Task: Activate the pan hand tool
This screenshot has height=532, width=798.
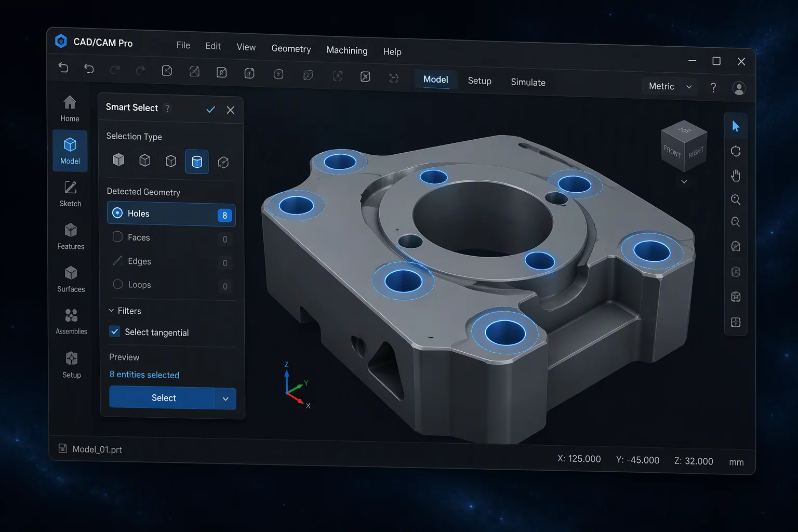Action: [x=736, y=176]
